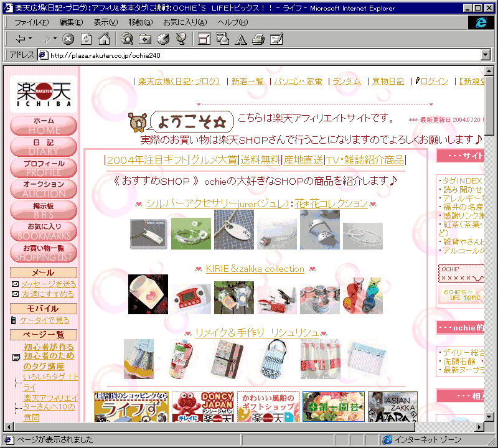Click the 掲示板 BBS sidebar button
Image resolution: width=498 pixels, height=448 pixels.
[x=44, y=210]
